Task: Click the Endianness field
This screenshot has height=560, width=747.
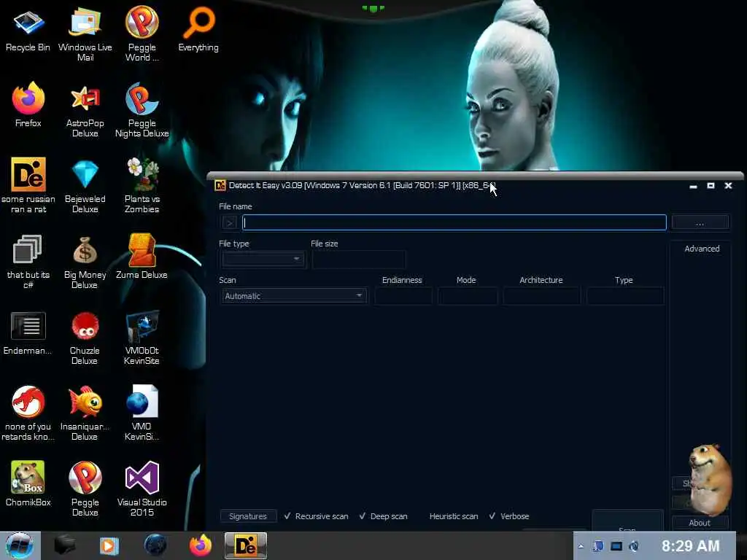Action: [x=403, y=296]
